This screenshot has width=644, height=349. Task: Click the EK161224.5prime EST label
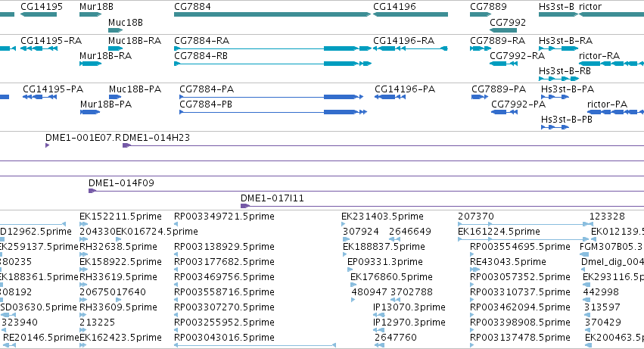click(499, 232)
